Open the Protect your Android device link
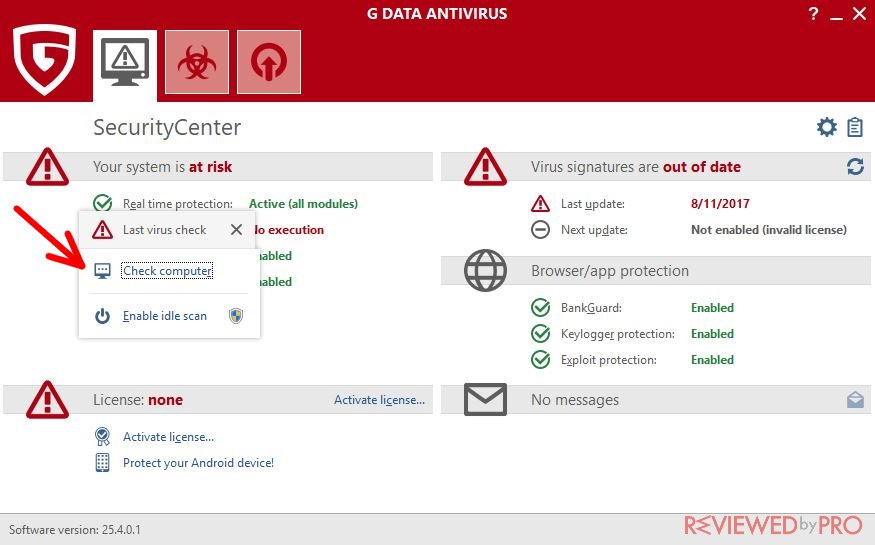 [x=198, y=463]
